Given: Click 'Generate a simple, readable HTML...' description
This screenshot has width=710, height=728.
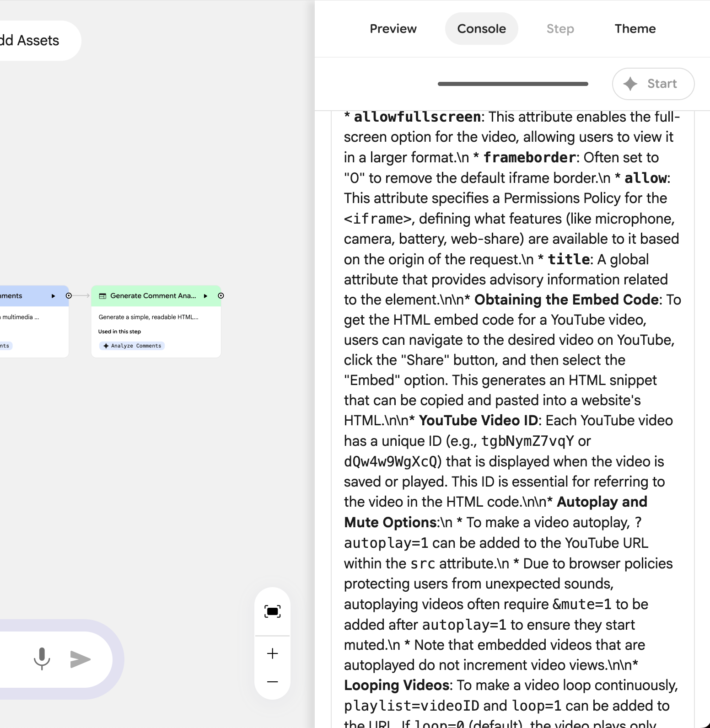Looking at the screenshot, I should coord(148,317).
